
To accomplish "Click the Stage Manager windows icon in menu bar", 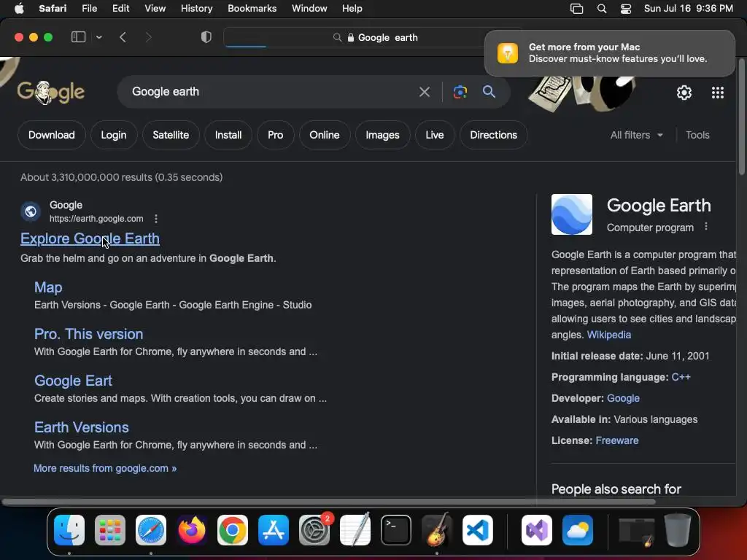I will pyautogui.click(x=576, y=9).
